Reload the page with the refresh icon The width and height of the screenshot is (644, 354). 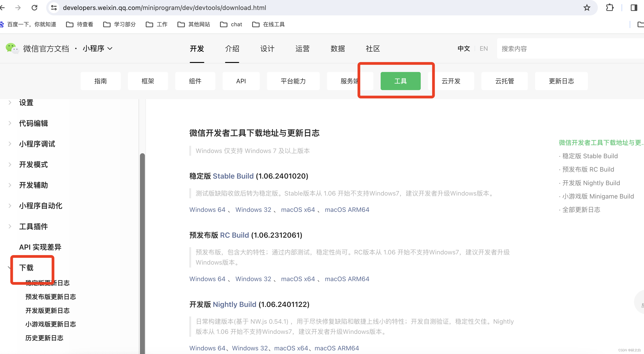pos(34,8)
